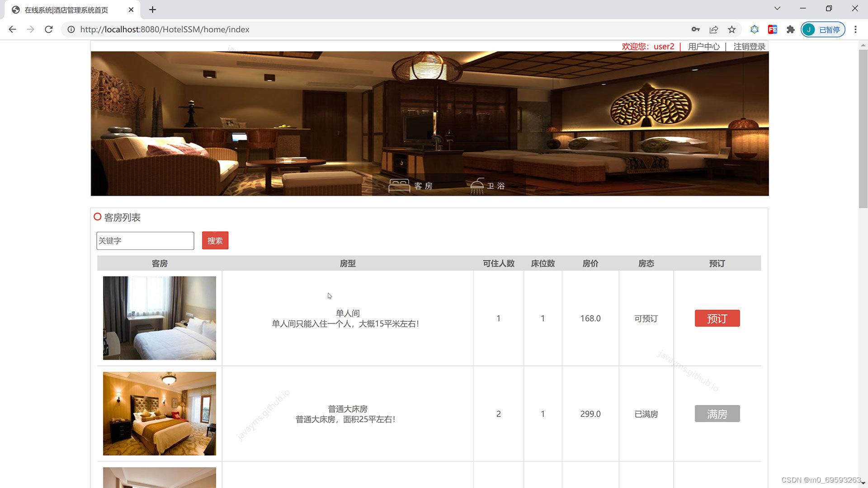Screen dimensions: 868x488
Task: Select the 单人间 description about 15平米
Action: click(345, 324)
